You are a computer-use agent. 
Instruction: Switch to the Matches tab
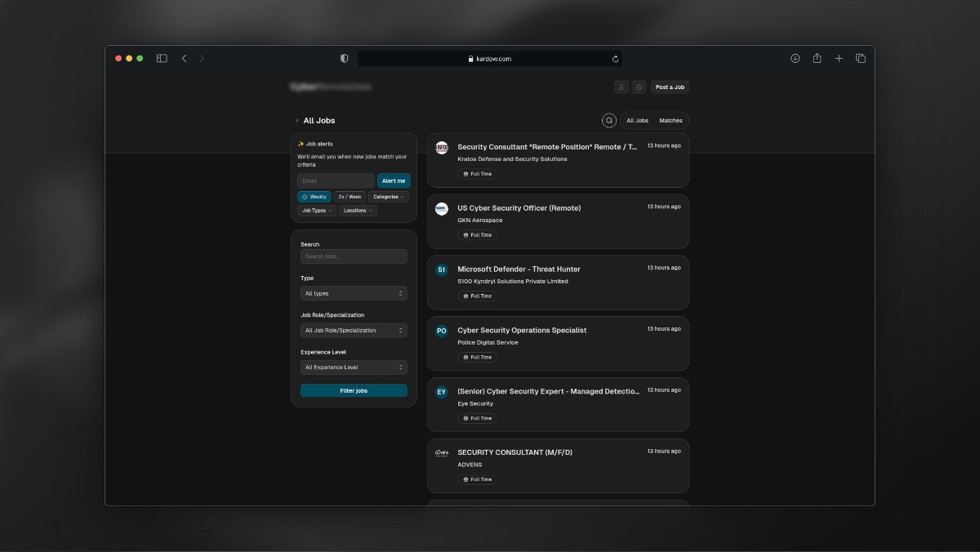[x=670, y=121]
